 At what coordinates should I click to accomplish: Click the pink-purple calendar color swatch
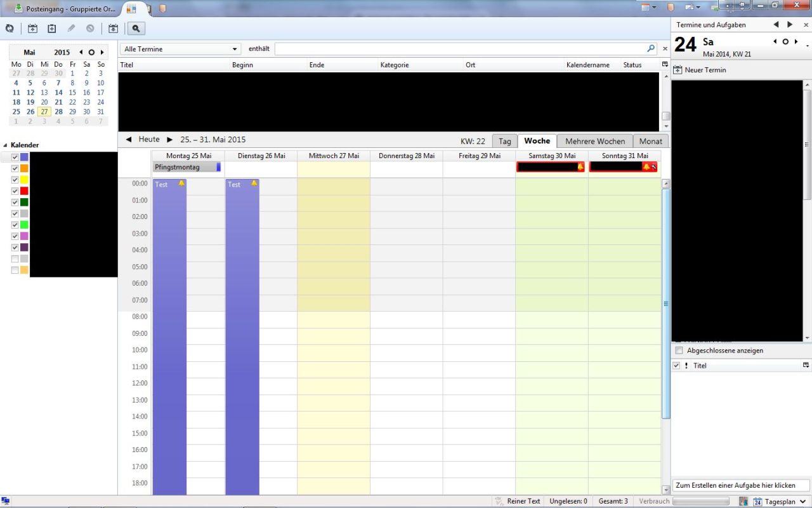tap(24, 236)
